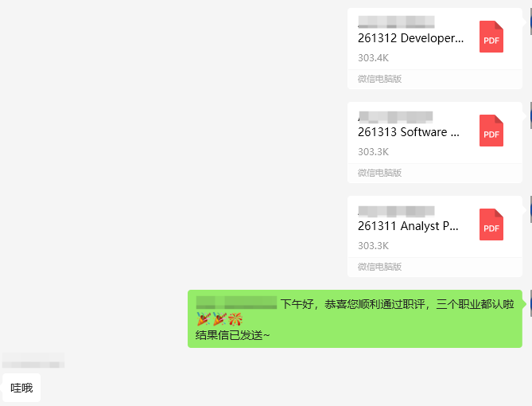This screenshot has width=532, height=406.
Task: Open the 261312 Developer file name
Action: tap(410, 38)
